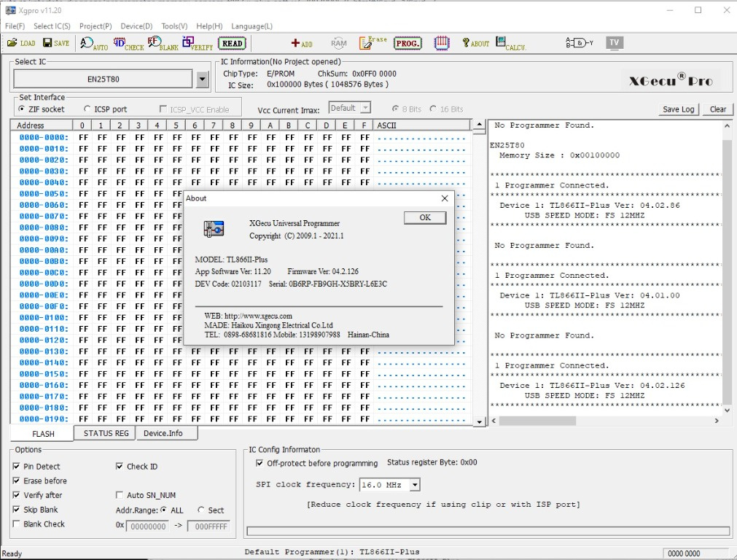The height and width of the screenshot is (560, 737).
Task: Open the Device(D) menu
Action: click(x=136, y=26)
